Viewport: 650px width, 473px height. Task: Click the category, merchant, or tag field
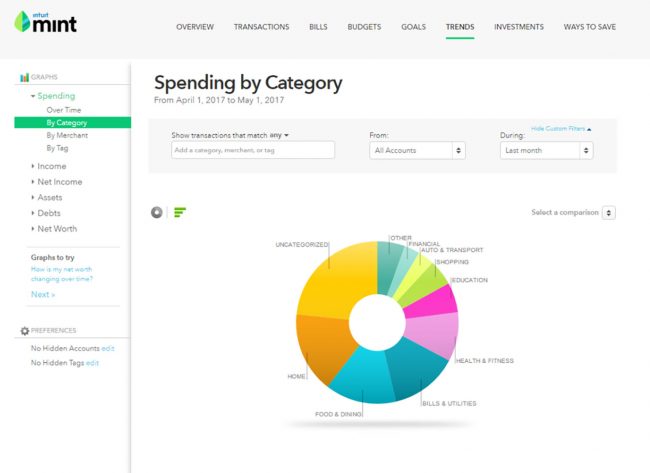pos(252,150)
